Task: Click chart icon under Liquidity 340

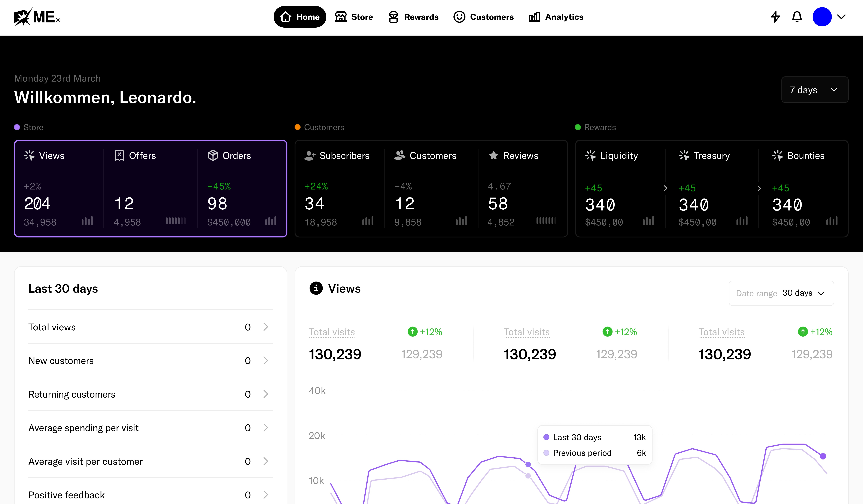Action: pyautogui.click(x=648, y=221)
